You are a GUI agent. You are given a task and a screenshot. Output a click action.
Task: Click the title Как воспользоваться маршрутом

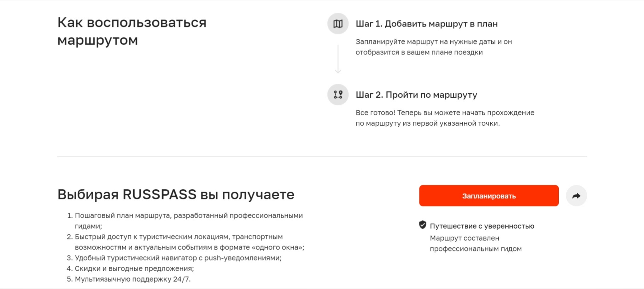point(132,31)
